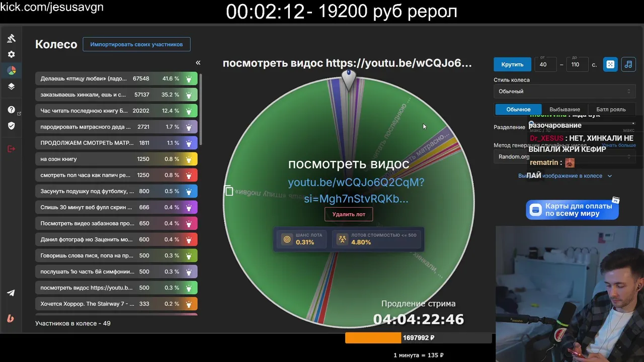This screenshot has width=644, height=362.
Task: Click ШАНС ЛОТА 0.31% stat card
Action: point(302,239)
